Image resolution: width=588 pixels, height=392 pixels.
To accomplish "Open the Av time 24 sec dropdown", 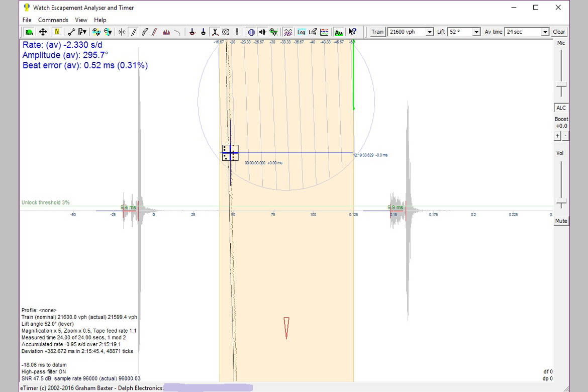I will (545, 32).
